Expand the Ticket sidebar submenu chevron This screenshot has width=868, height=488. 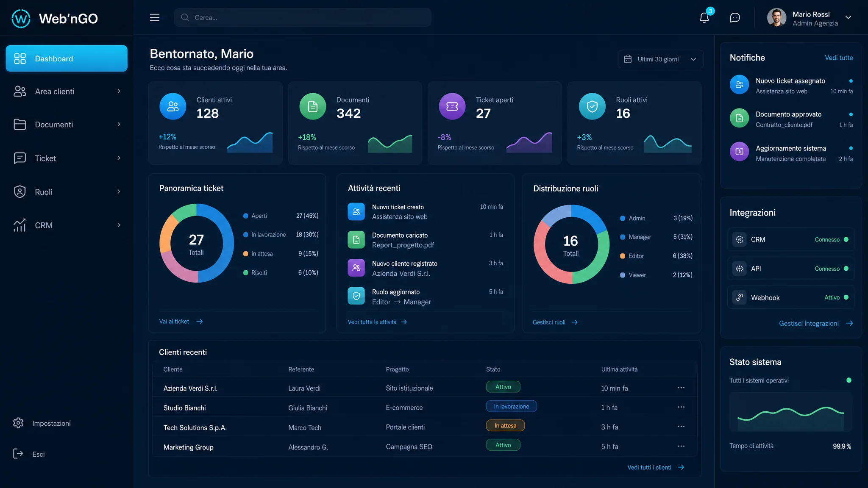click(119, 158)
